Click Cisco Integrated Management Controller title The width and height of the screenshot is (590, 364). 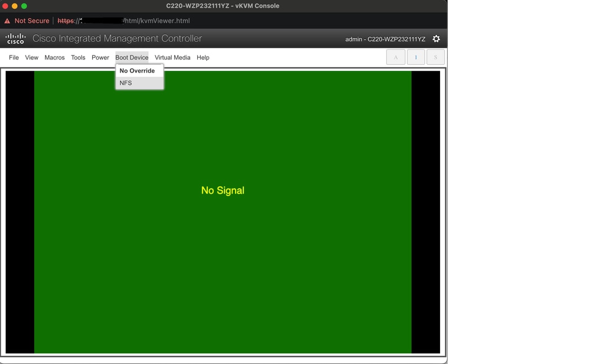coord(117,38)
